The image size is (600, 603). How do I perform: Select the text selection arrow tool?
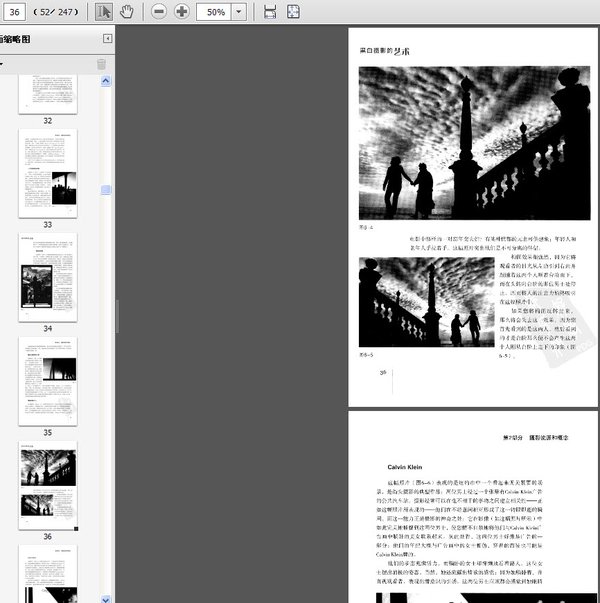click(x=104, y=12)
